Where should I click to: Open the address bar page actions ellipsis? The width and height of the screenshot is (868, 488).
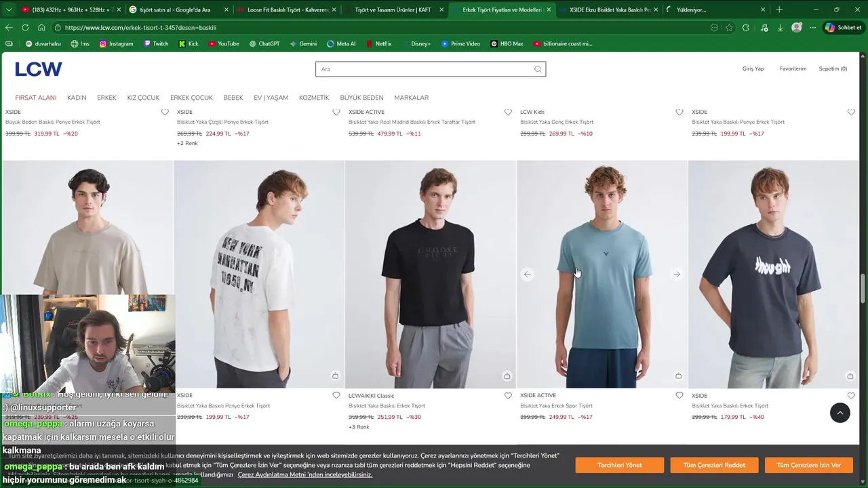click(714, 28)
